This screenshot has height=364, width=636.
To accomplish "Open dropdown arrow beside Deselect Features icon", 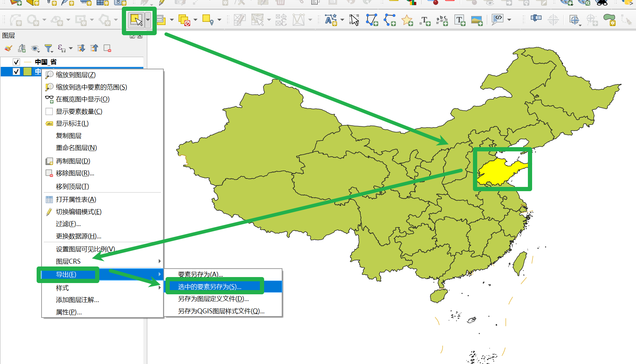I will (x=195, y=20).
